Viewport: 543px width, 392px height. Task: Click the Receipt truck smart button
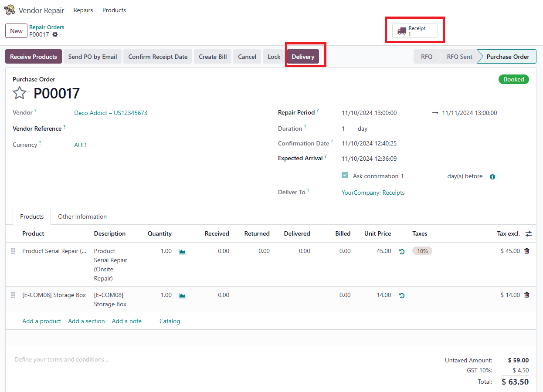(x=414, y=31)
